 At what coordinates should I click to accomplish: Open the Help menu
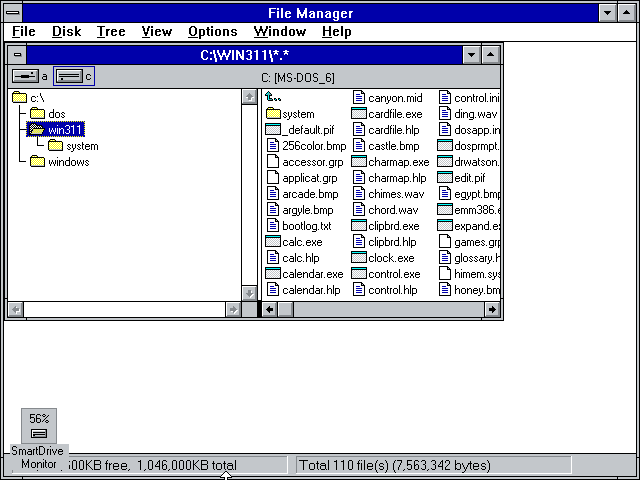pyautogui.click(x=336, y=31)
